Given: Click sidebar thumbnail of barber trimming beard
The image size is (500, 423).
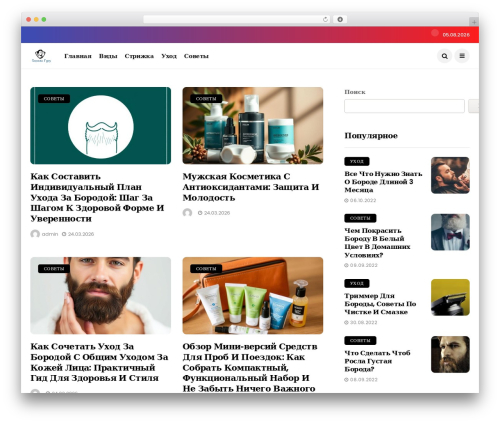Looking at the screenshot, I should pos(450,175).
